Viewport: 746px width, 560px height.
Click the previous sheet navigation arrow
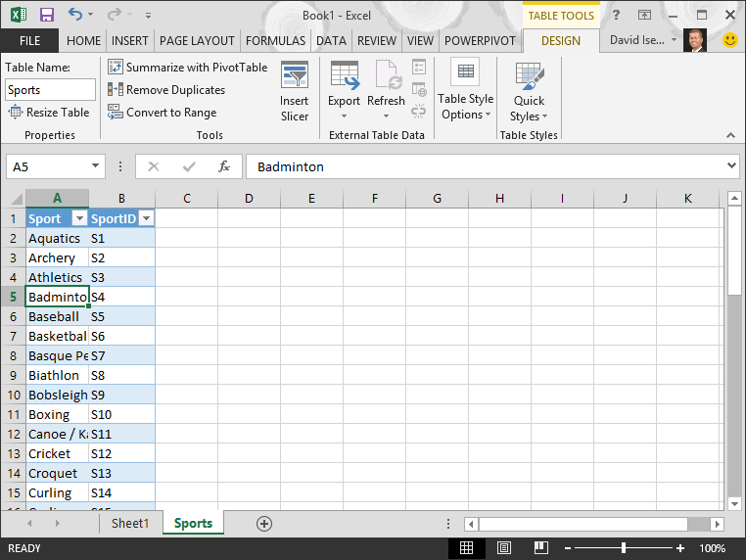(x=29, y=524)
